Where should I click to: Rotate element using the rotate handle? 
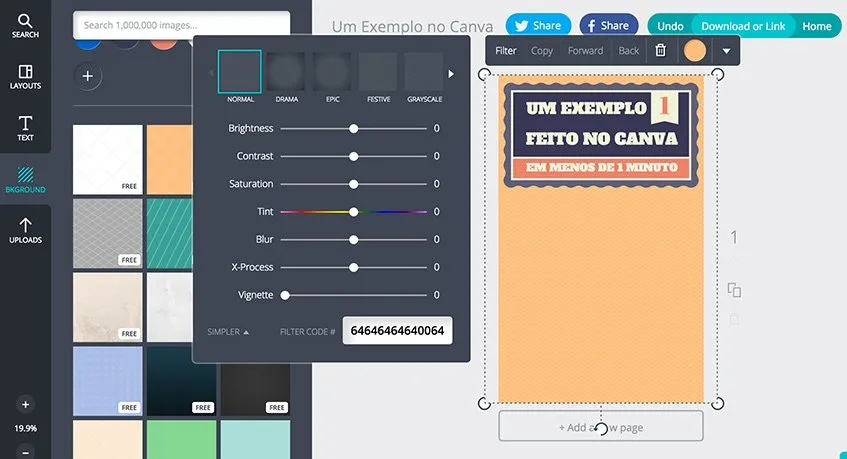pyautogui.click(x=601, y=428)
